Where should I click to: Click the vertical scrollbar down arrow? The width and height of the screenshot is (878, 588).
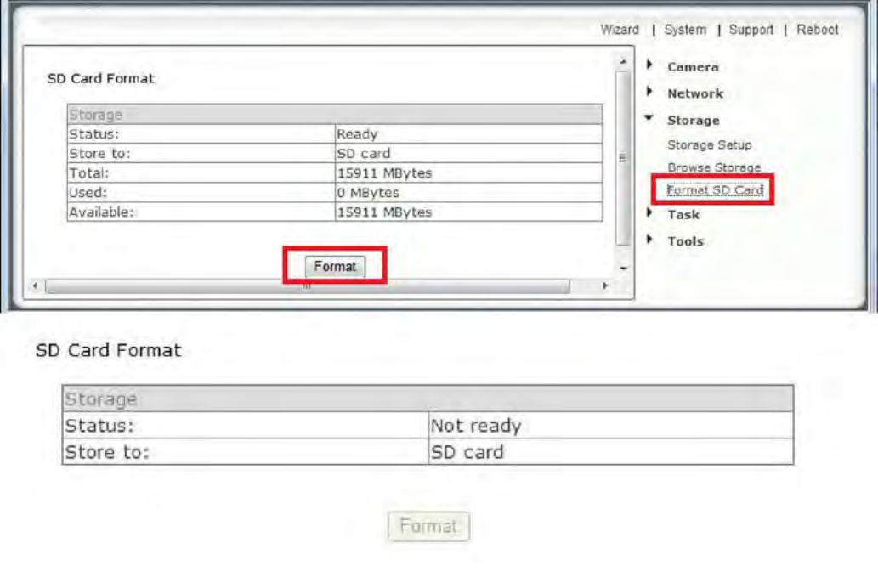coord(623,269)
